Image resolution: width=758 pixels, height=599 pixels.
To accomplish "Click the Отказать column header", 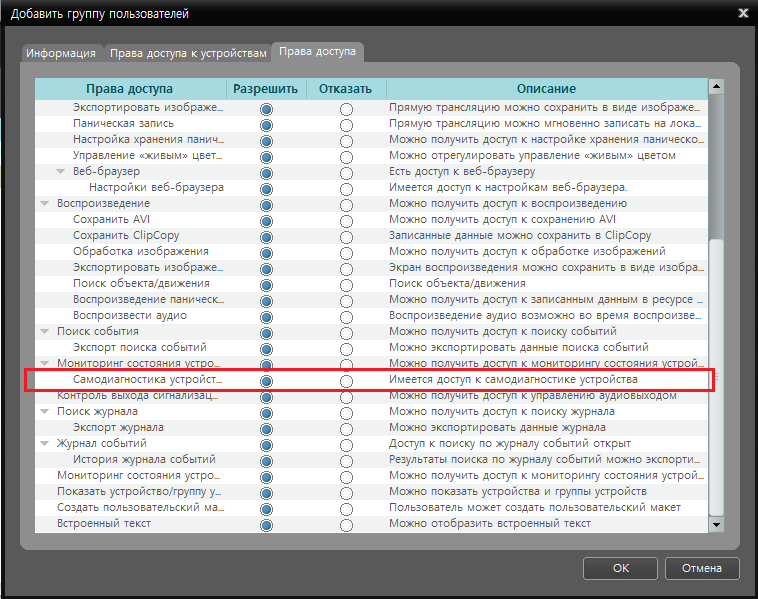I will pyautogui.click(x=345, y=89).
